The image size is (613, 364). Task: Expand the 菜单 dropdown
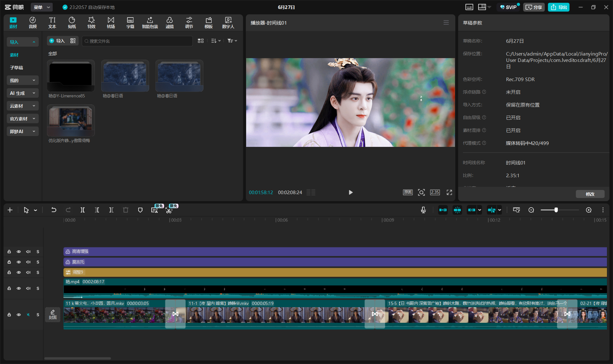pos(42,7)
